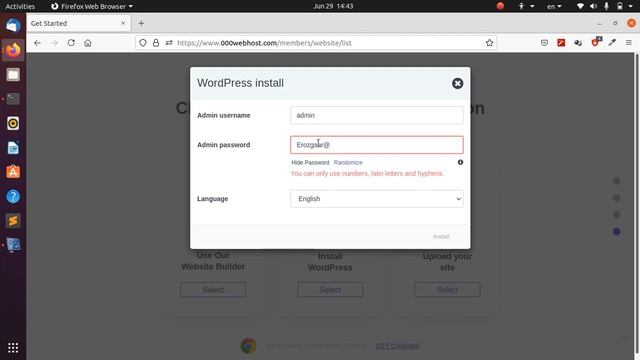Click the Randomize password link
The width and height of the screenshot is (640, 360).
348,162
